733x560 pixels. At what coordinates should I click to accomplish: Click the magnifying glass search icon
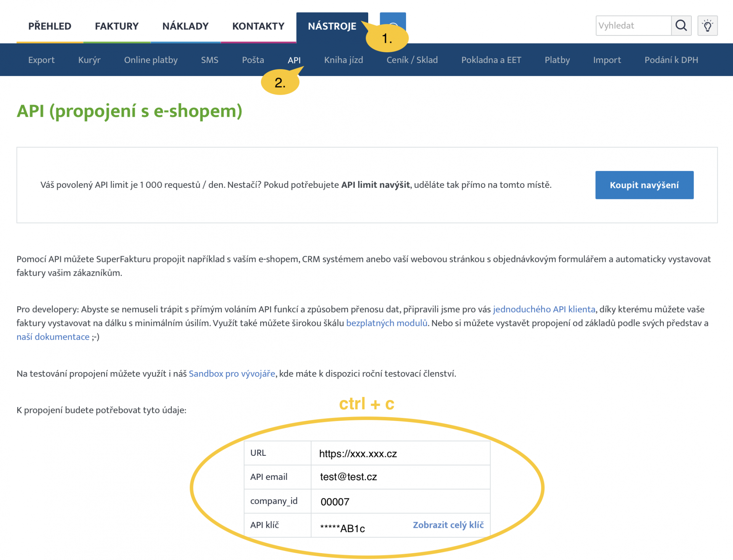pyautogui.click(x=681, y=26)
